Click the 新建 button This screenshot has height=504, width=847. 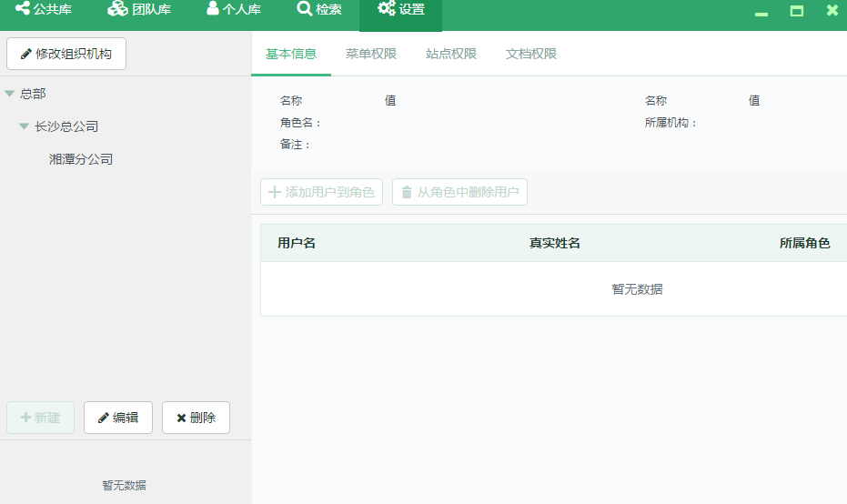[x=40, y=418]
